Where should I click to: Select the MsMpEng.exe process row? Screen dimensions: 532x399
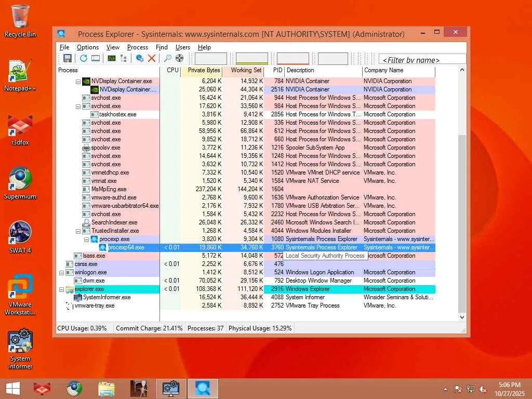point(247,189)
